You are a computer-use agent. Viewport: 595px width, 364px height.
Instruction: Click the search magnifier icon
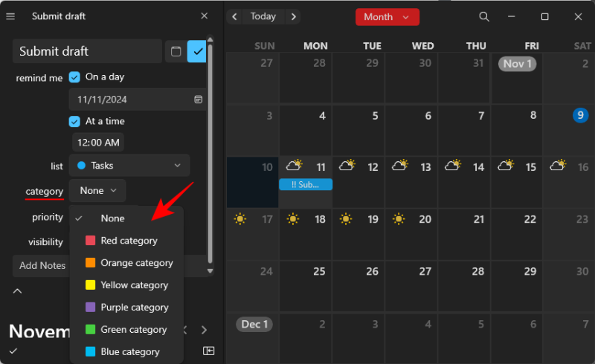click(x=484, y=16)
